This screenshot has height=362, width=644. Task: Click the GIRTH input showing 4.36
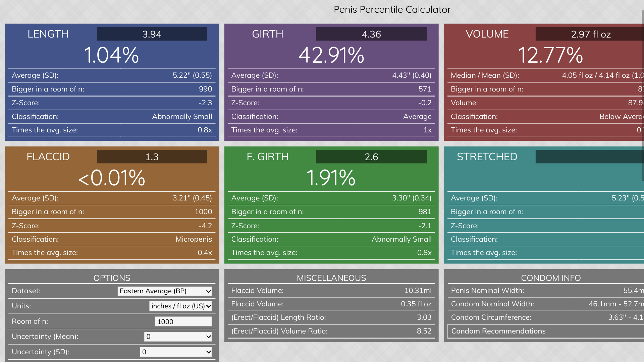point(371,34)
